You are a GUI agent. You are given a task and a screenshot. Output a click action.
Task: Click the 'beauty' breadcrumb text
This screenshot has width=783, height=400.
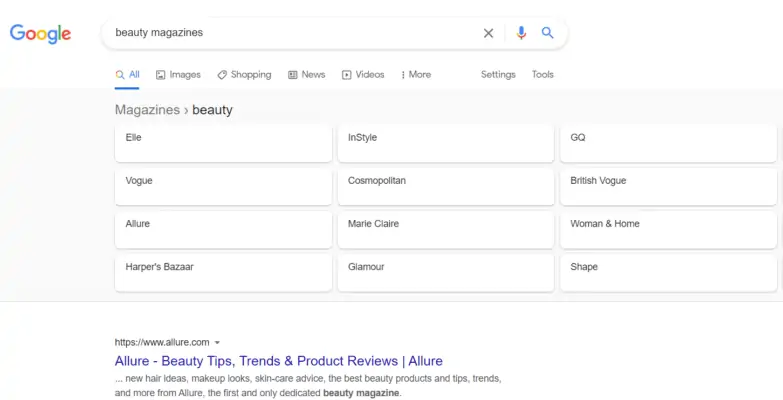coord(212,110)
